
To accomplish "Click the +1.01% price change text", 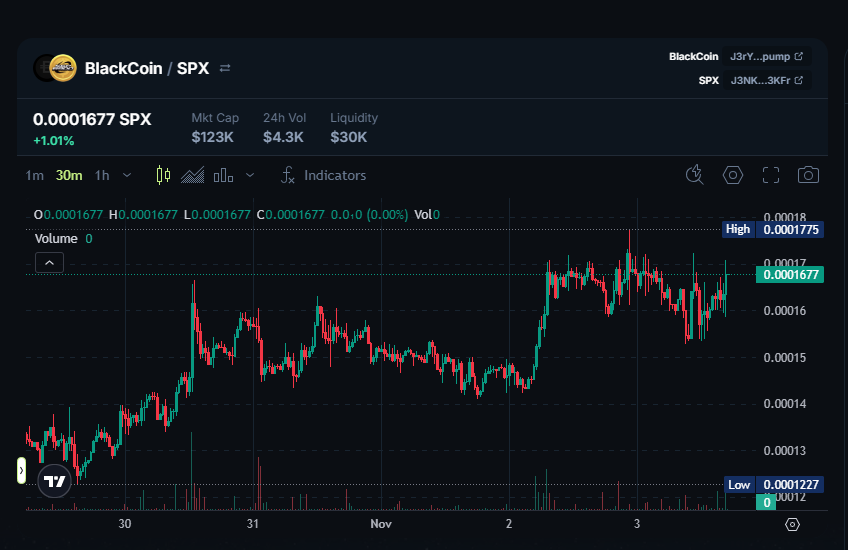I will click(x=54, y=141).
